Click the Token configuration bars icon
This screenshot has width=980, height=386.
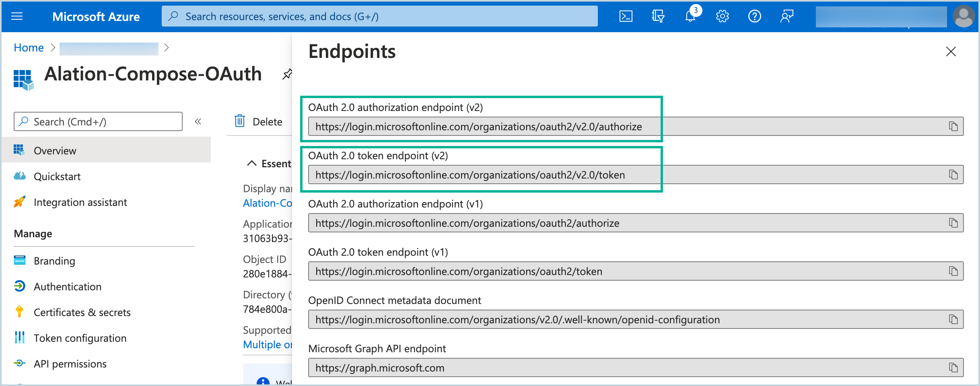(19, 337)
